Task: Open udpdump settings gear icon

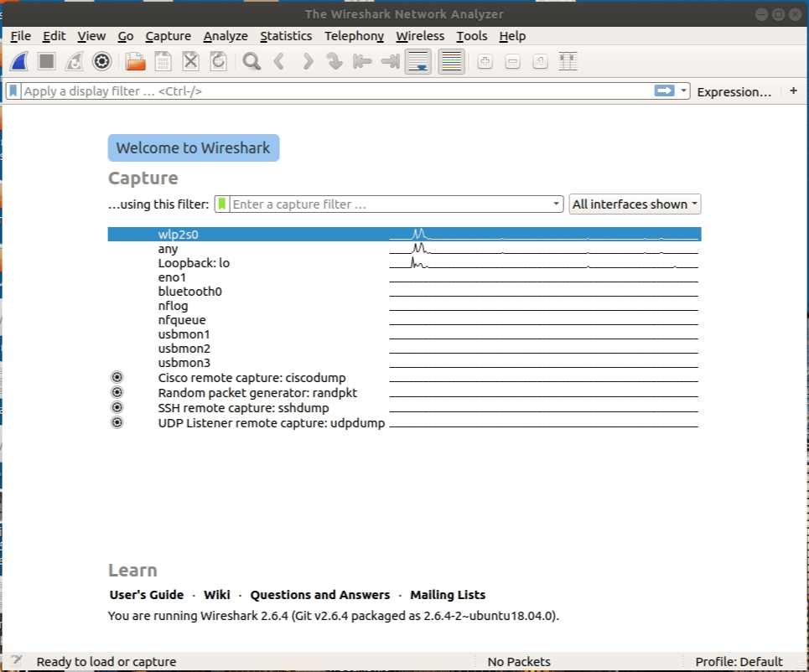Action: [117, 423]
